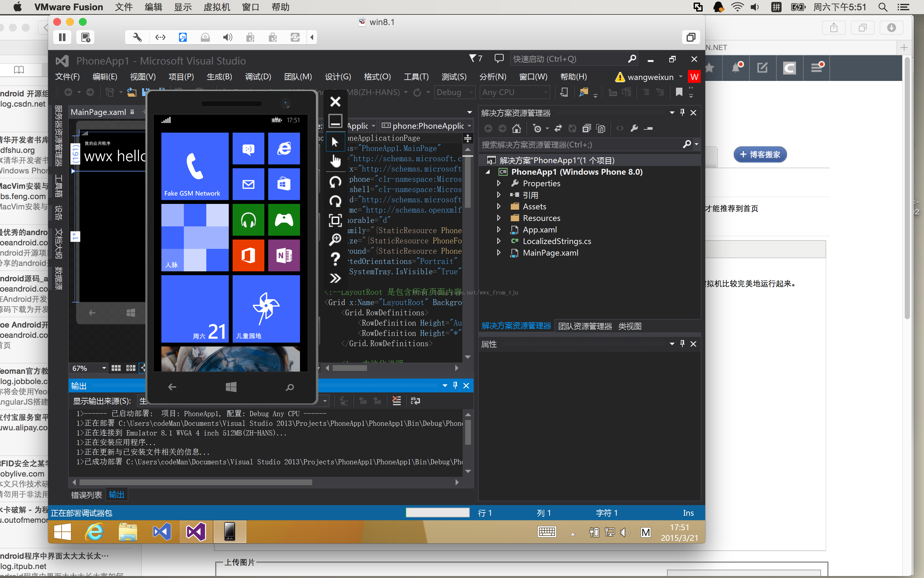Open emulator additional tools chevrons
This screenshot has width=924, height=578.
click(335, 278)
